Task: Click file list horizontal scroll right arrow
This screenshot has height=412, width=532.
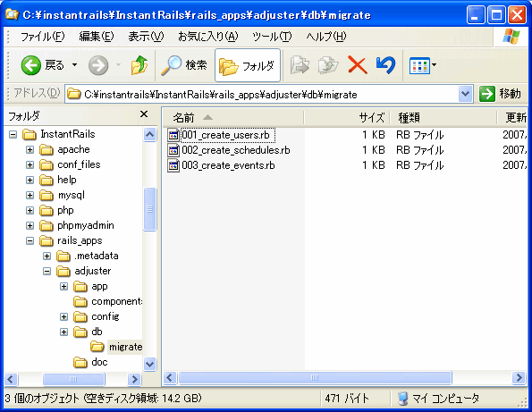Action: (519, 377)
